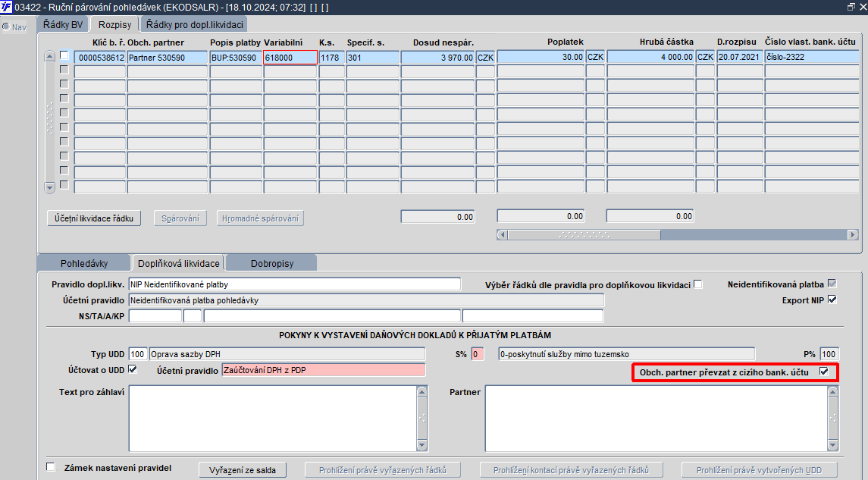Screen dimensions: 868x480
Task: Click horizontal scrollbar left arrow
Action: [x=502, y=235]
